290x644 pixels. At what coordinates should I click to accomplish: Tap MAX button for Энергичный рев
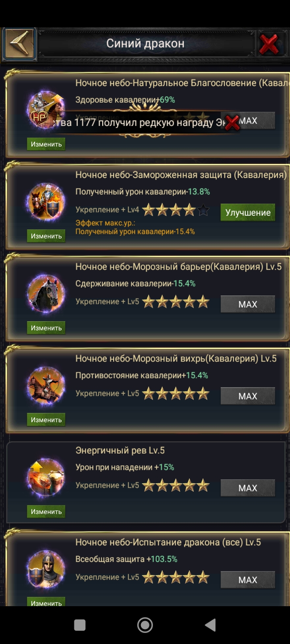(x=248, y=488)
